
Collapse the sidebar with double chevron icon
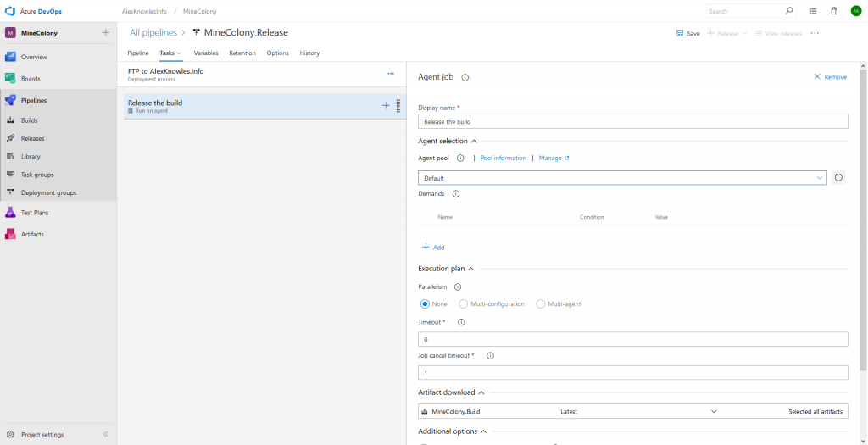click(106, 434)
